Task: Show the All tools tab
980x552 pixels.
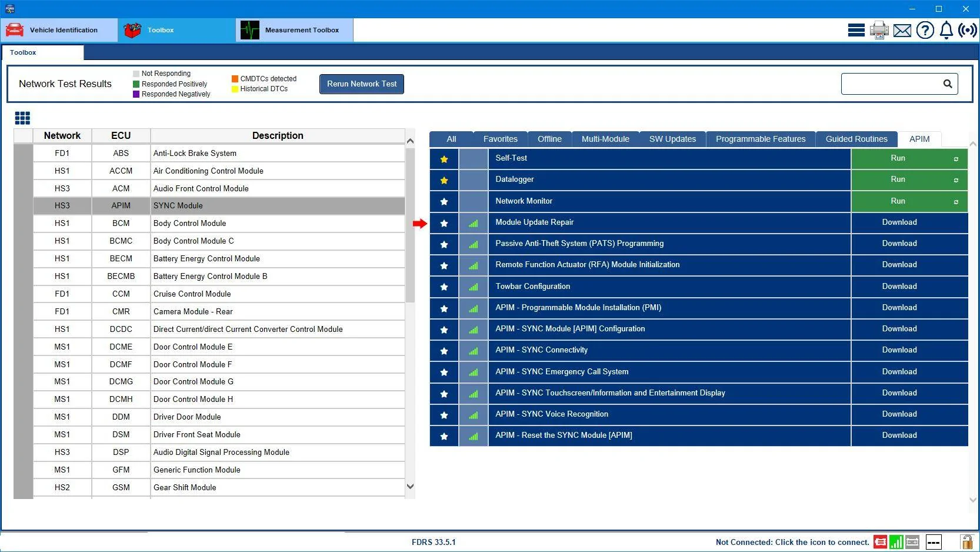Action: [x=451, y=139]
